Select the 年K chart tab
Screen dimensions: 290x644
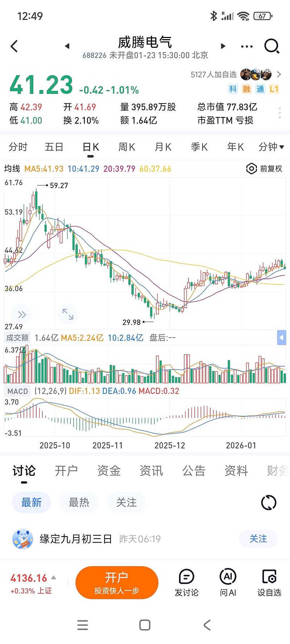(x=236, y=147)
